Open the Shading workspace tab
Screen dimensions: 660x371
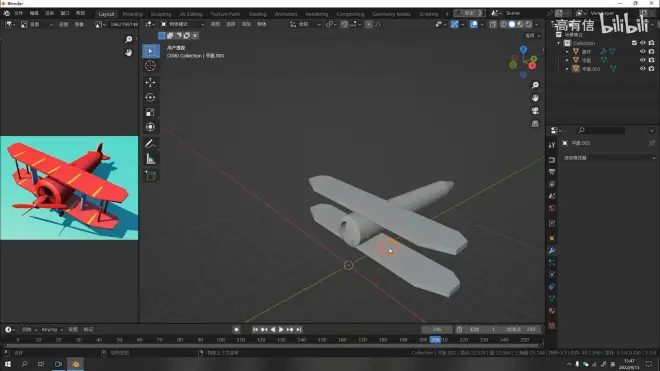tap(257, 14)
